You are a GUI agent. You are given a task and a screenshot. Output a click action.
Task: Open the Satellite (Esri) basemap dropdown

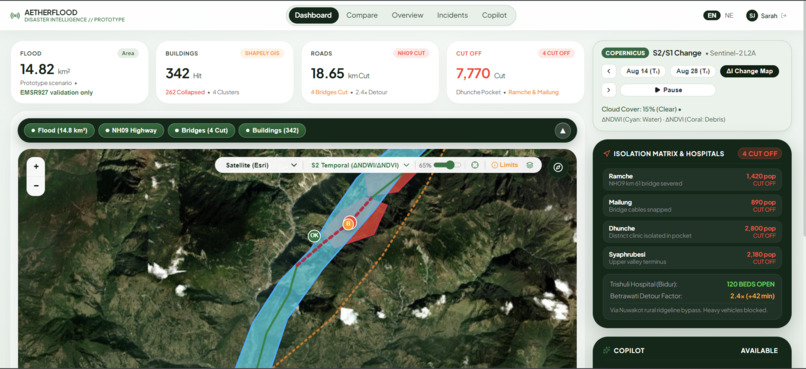coord(261,165)
